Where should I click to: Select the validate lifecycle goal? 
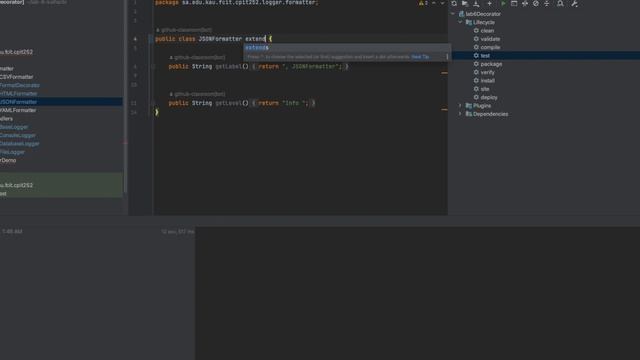tap(490, 39)
